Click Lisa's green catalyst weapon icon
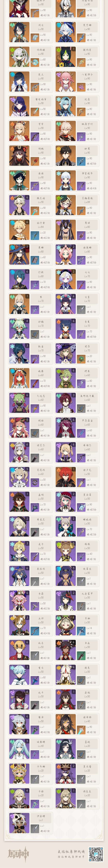The height and width of the screenshot is (868, 108). tap(81, 359)
